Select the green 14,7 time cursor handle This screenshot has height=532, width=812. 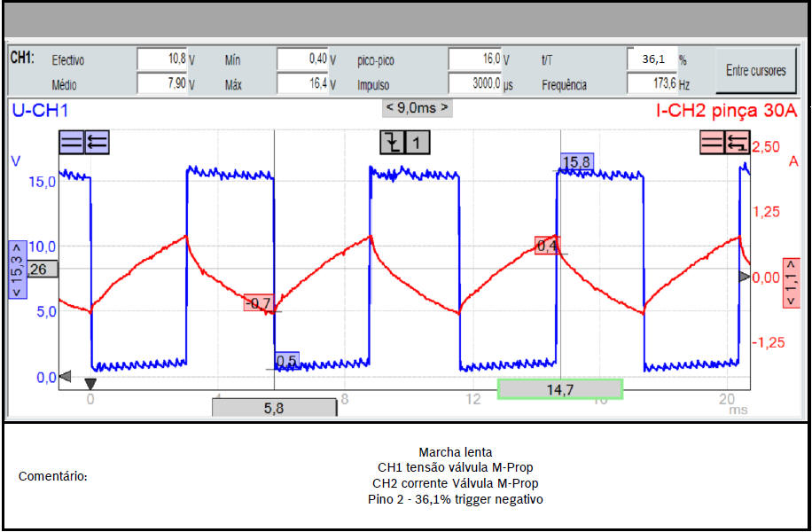[559, 388]
